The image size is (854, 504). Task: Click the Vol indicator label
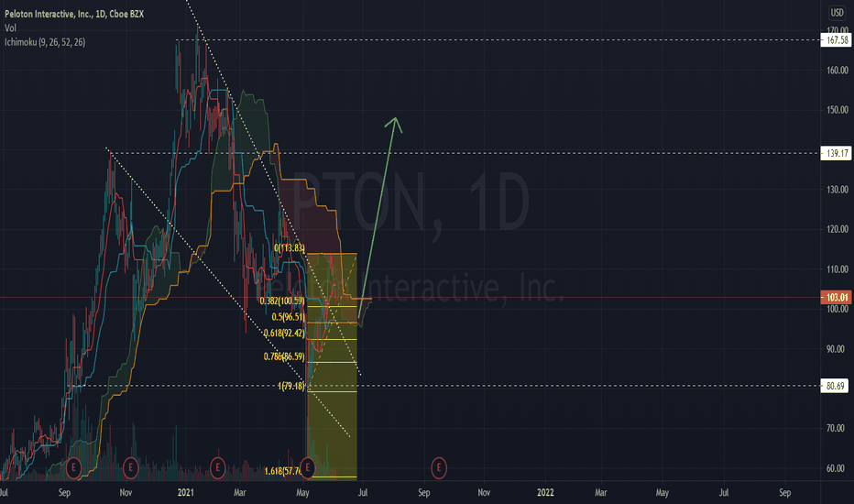tap(10, 27)
